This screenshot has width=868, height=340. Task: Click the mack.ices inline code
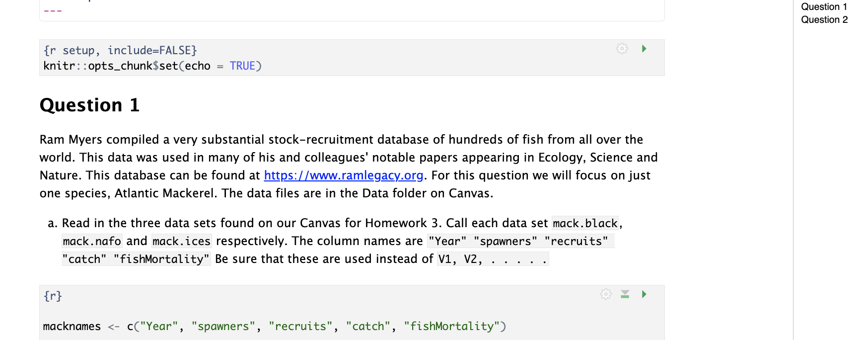(x=181, y=242)
